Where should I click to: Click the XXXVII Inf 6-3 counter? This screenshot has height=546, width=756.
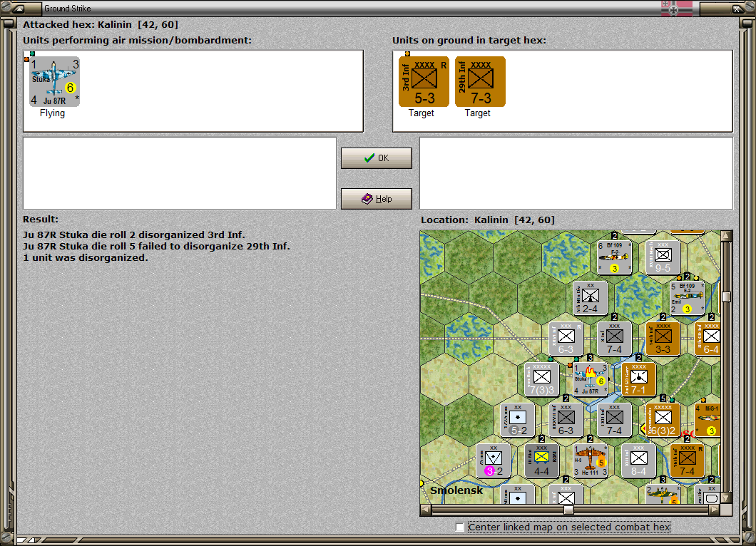[566, 421]
